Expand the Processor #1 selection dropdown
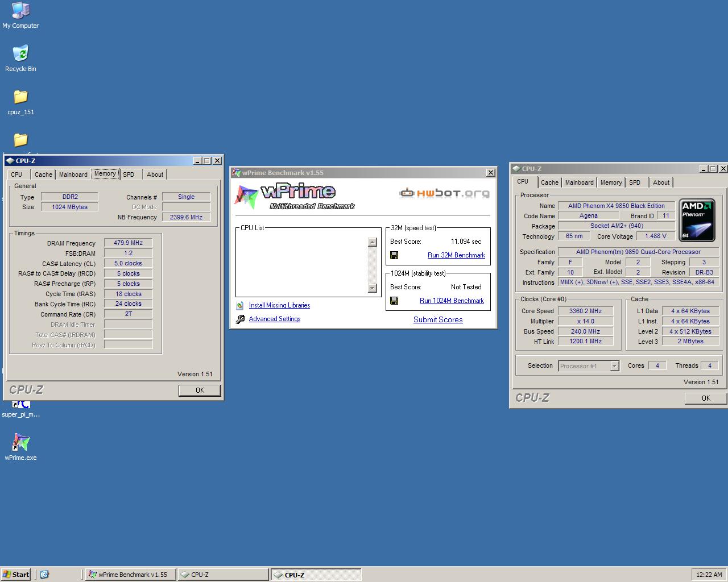The height and width of the screenshot is (582, 728). tap(614, 366)
